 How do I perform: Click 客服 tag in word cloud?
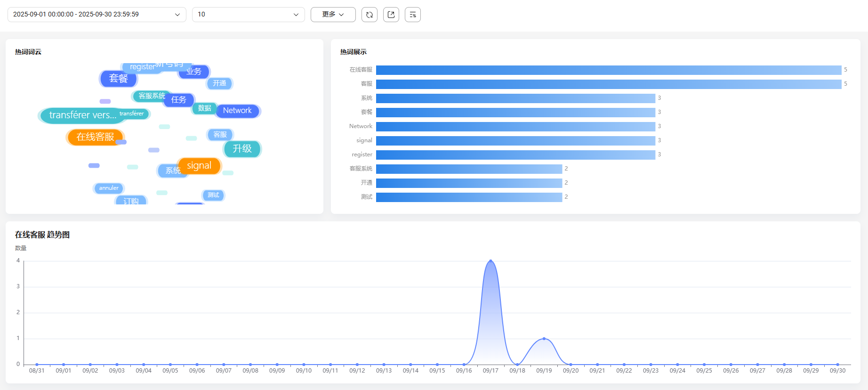coord(220,135)
